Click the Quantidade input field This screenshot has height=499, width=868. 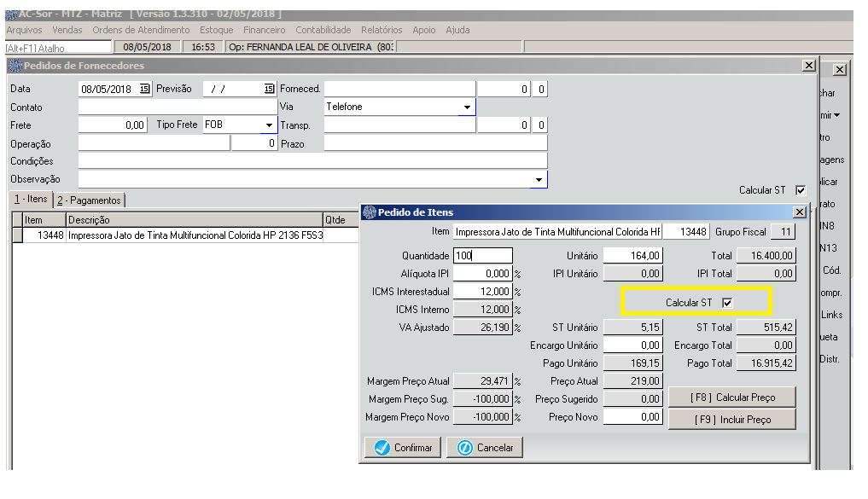tap(483, 256)
